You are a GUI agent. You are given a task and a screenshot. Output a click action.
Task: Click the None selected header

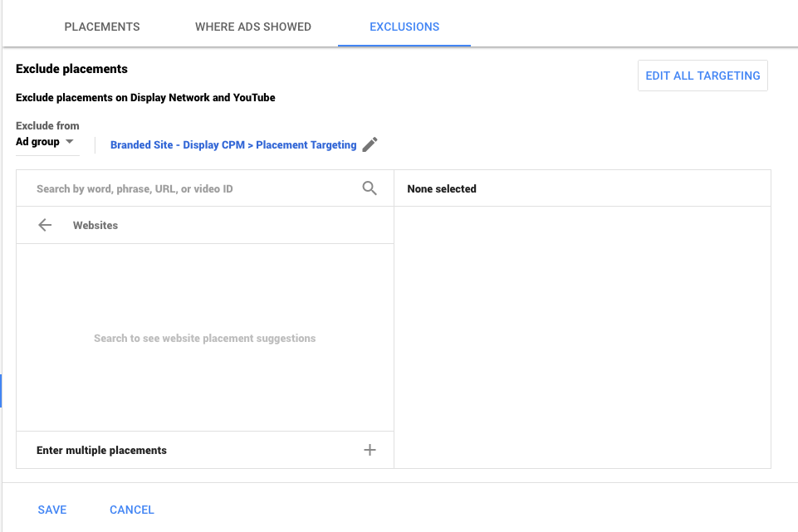point(442,189)
